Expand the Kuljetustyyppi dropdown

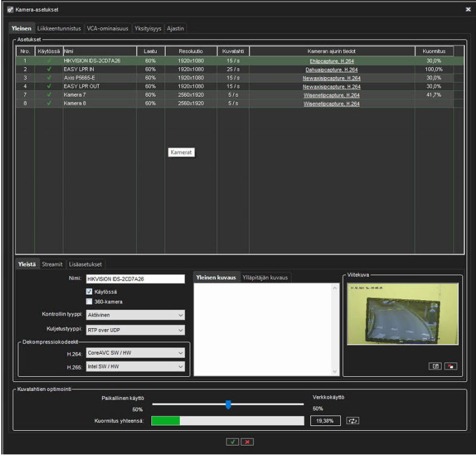[x=135, y=330]
